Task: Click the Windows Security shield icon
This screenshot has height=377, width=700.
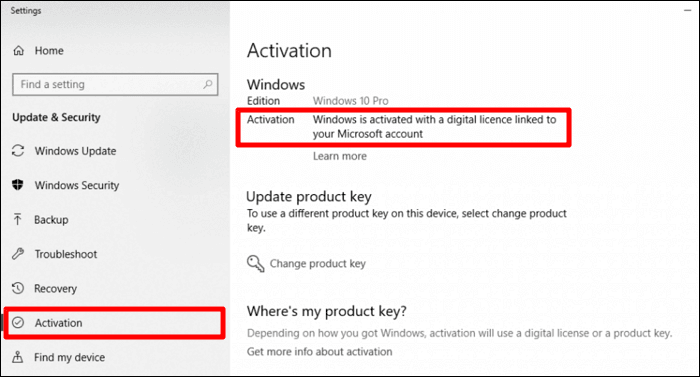Action: click(18, 184)
